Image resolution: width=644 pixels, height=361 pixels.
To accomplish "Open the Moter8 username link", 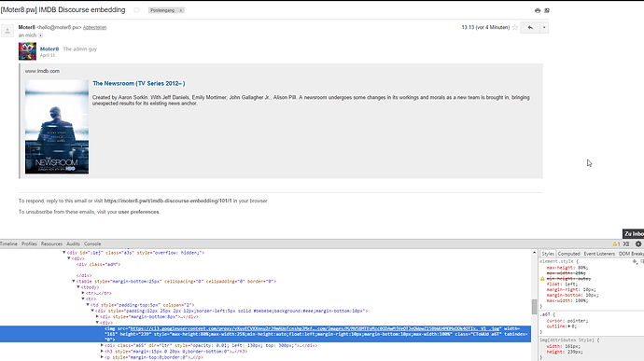I will click(49, 49).
